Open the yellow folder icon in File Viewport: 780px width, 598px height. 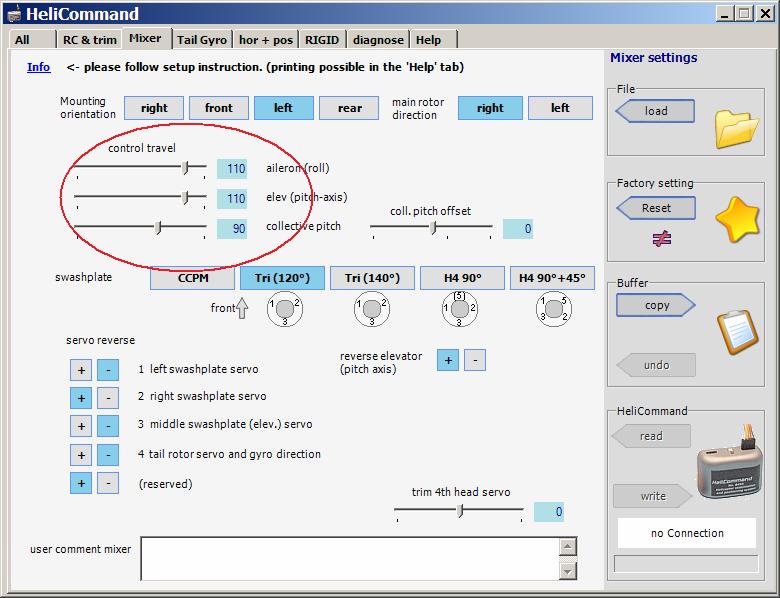pyautogui.click(x=737, y=129)
